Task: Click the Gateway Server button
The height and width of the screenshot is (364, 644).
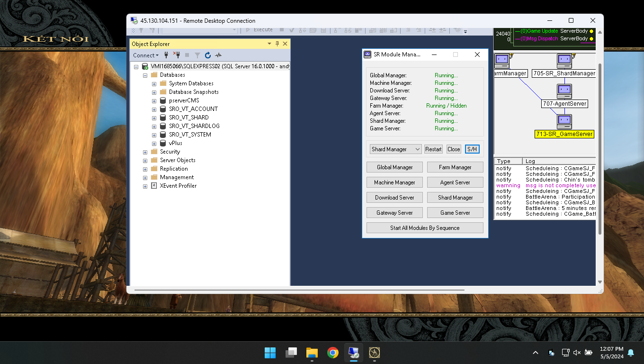Action: [395, 213]
